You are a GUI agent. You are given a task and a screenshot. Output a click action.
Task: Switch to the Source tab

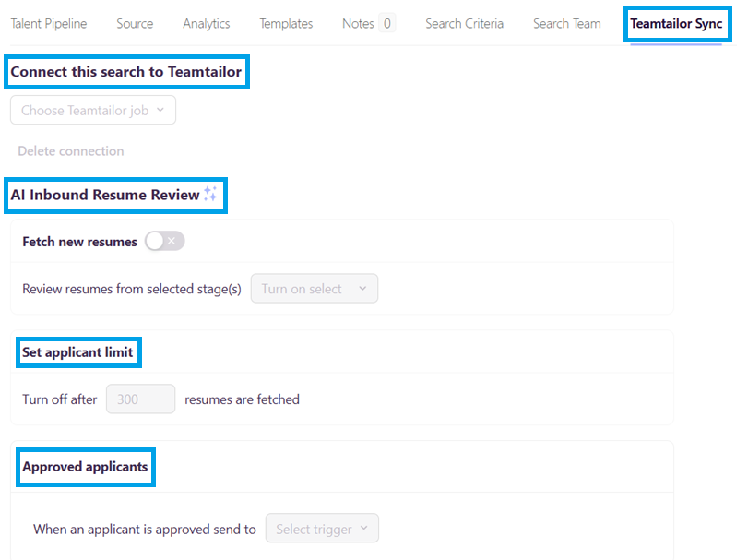[x=135, y=23]
